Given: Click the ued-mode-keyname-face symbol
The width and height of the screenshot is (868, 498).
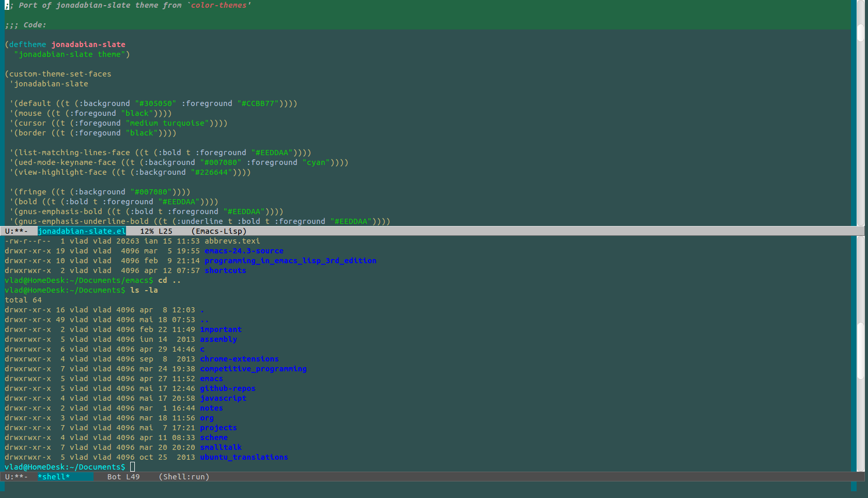Looking at the screenshot, I should 67,162.
